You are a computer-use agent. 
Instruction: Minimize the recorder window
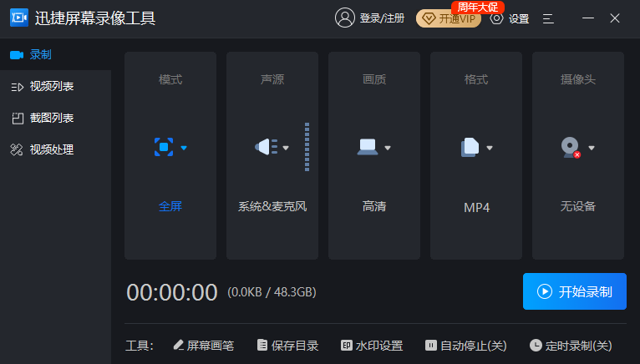click(587, 18)
